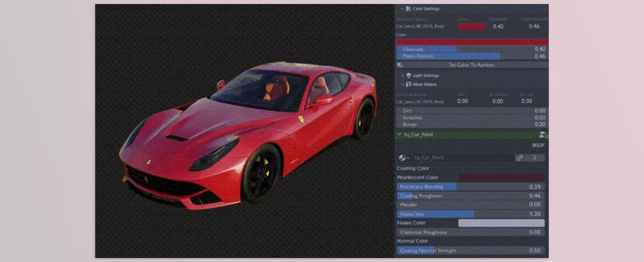The height and width of the screenshot is (262, 644).
Task: Click the Flakes Size slider
Action: [471, 214]
